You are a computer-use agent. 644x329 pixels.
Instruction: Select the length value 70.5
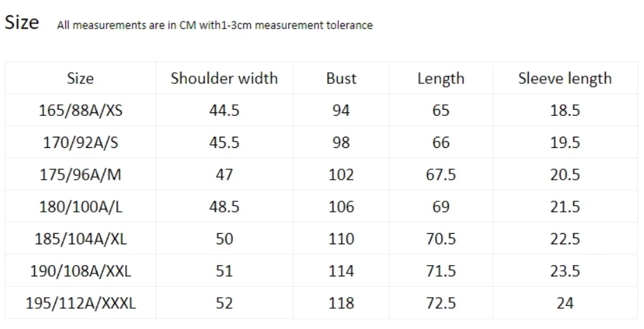(x=440, y=239)
